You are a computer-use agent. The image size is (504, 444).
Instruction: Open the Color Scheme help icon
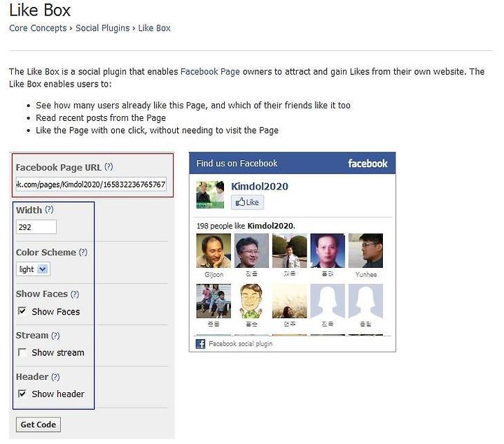pos(83,252)
